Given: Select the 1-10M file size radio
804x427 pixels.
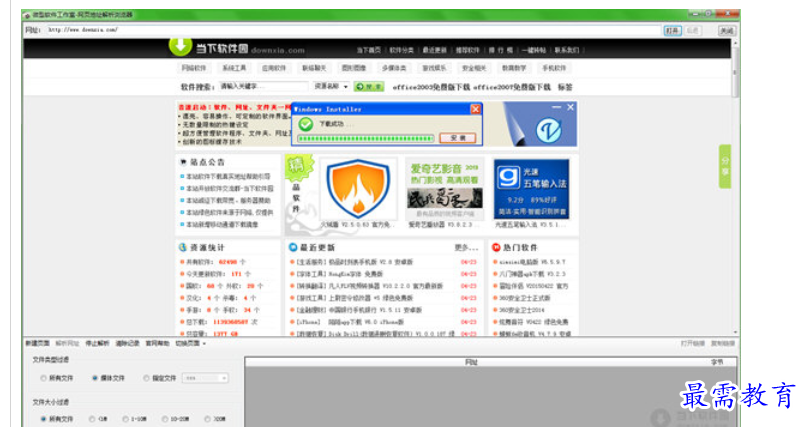Looking at the screenshot, I should (125, 419).
